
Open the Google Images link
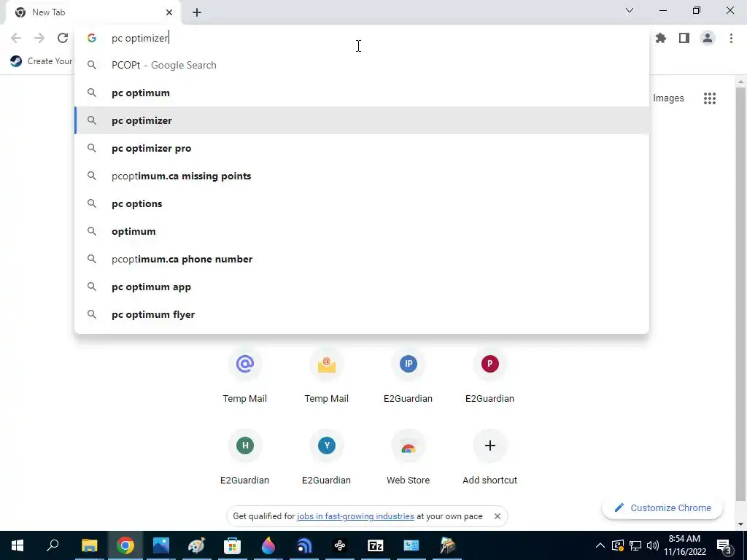tap(668, 98)
